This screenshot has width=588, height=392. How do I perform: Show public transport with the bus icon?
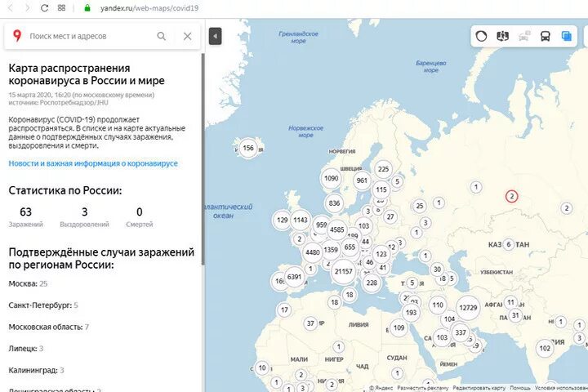[x=545, y=36]
